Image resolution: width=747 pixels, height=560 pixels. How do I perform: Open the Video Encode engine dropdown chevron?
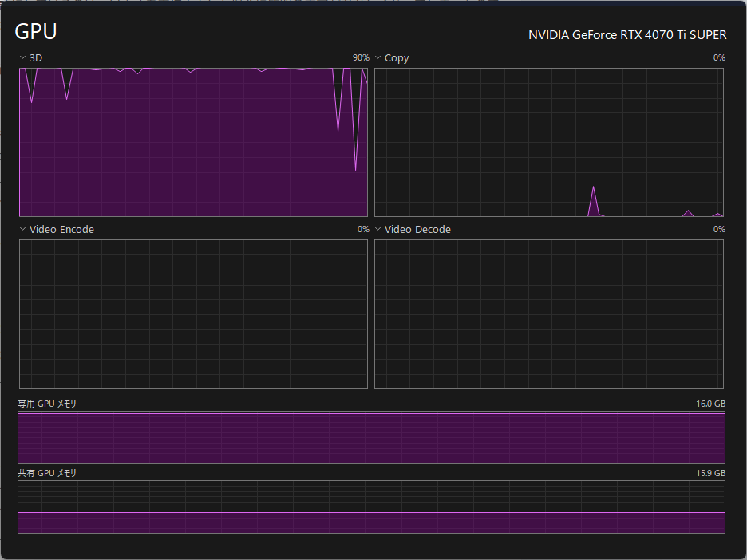22,229
